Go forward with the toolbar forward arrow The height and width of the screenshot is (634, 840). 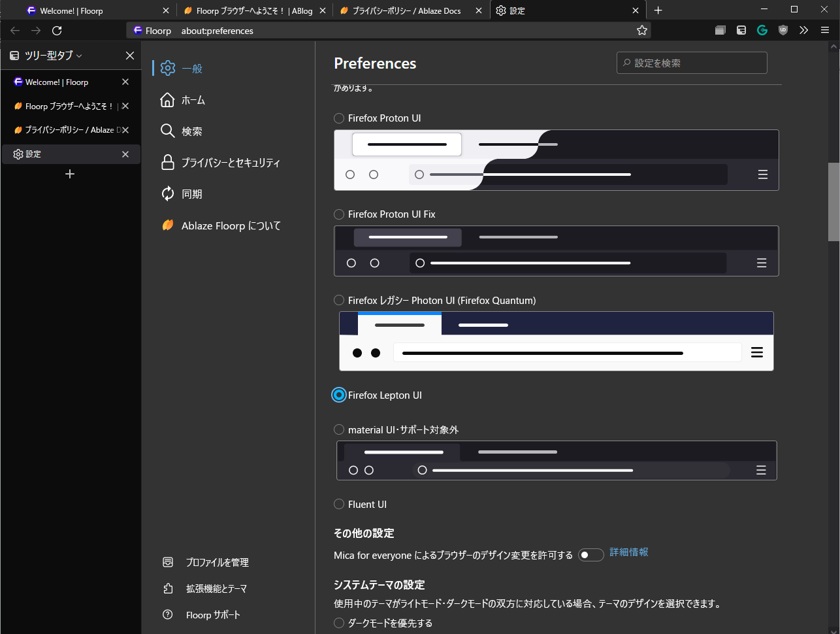point(36,31)
